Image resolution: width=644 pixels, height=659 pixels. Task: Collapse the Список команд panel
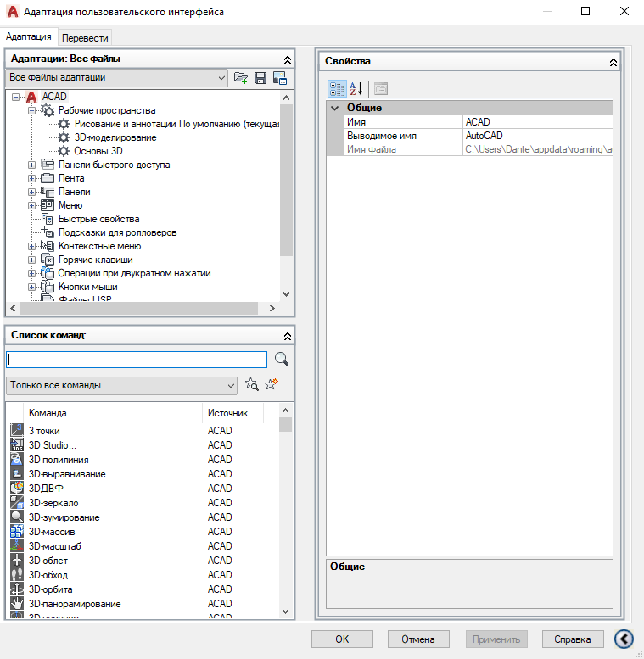[x=288, y=336]
